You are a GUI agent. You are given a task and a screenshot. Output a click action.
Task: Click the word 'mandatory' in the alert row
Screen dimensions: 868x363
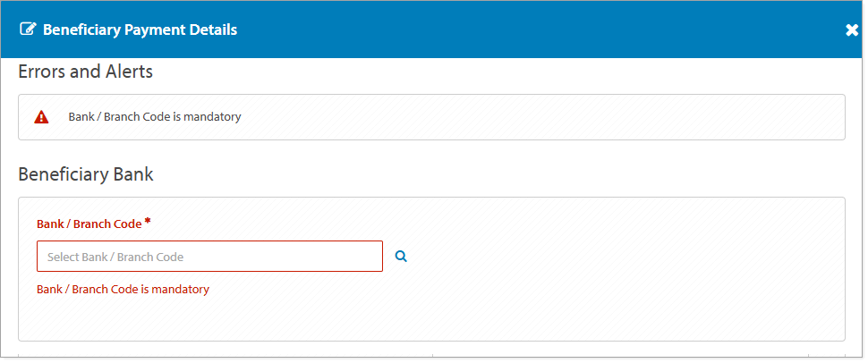(x=212, y=117)
